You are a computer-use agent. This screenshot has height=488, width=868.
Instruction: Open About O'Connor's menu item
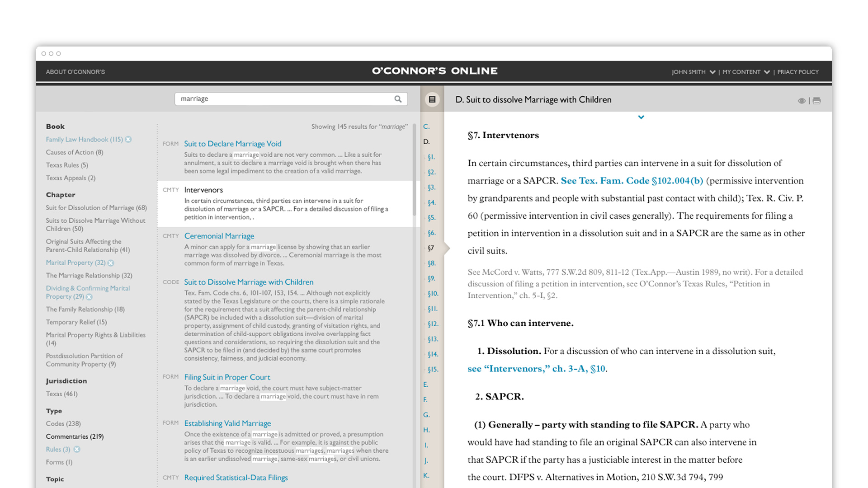(75, 72)
